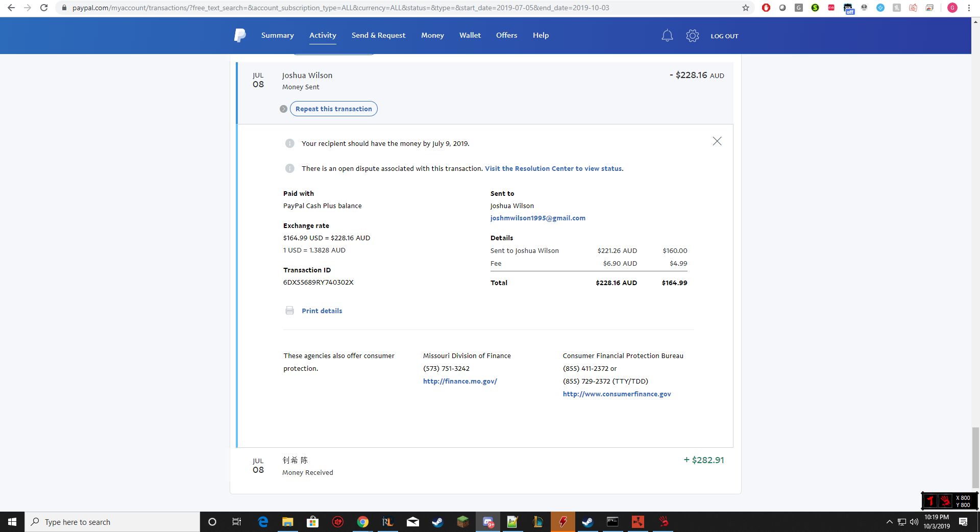Select the transaction ID 6DX55689RY740302X
980x532 pixels.
pyautogui.click(x=318, y=282)
